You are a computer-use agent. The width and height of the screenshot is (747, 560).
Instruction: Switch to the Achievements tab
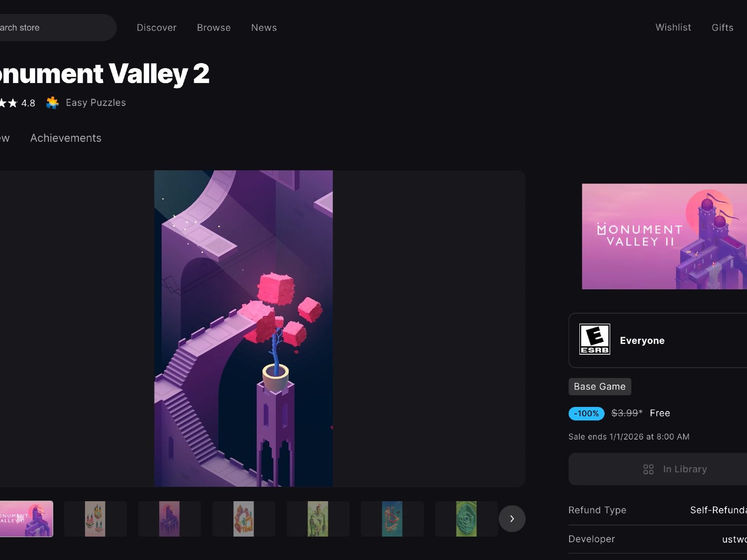pyautogui.click(x=66, y=138)
